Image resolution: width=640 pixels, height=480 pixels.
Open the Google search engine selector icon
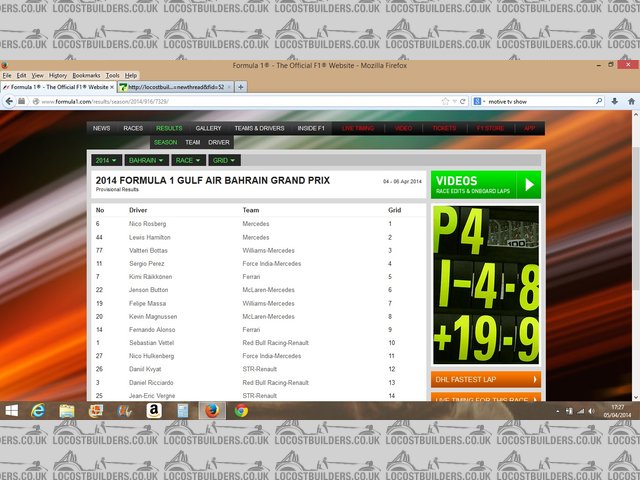(477, 101)
